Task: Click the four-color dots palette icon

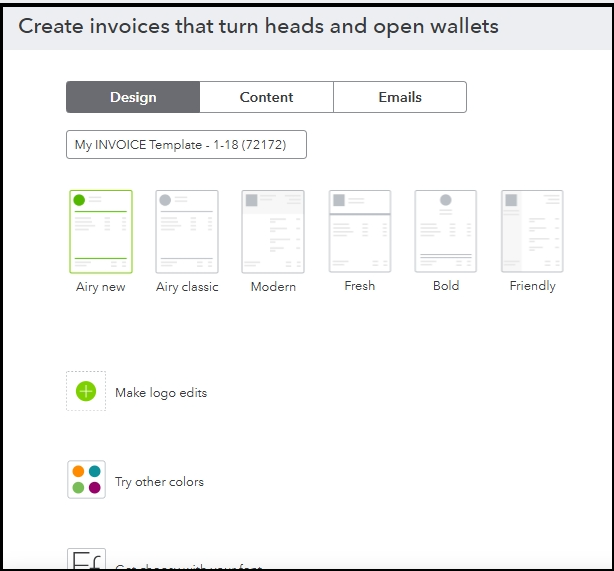Action: (86, 479)
